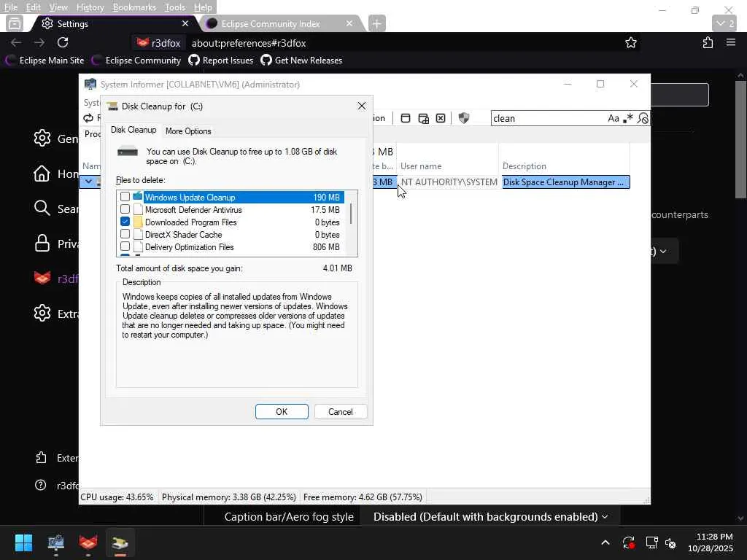This screenshot has width=747, height=560.
Task: Open Windows Start menu
Action: 23,542
